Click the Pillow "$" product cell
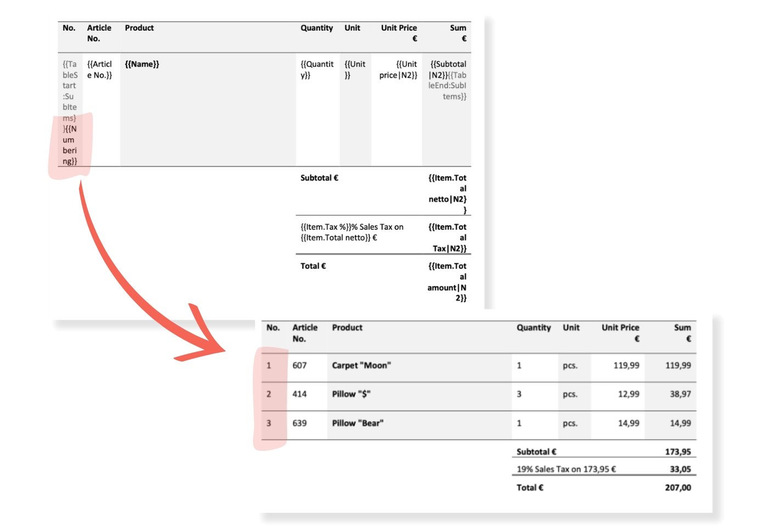Viewport: 779px width, 532px height. 351,394
